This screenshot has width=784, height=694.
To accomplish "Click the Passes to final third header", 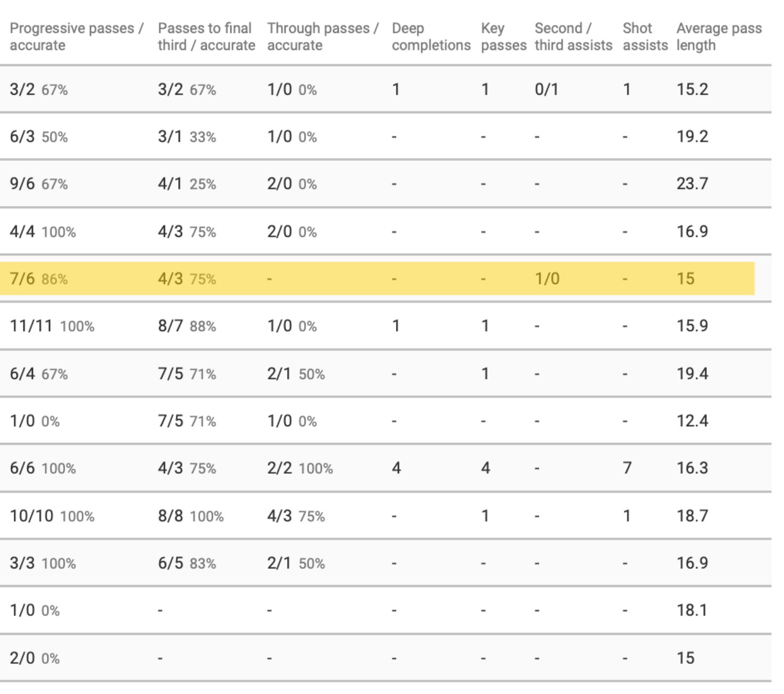I will click(x=206, y=36).
